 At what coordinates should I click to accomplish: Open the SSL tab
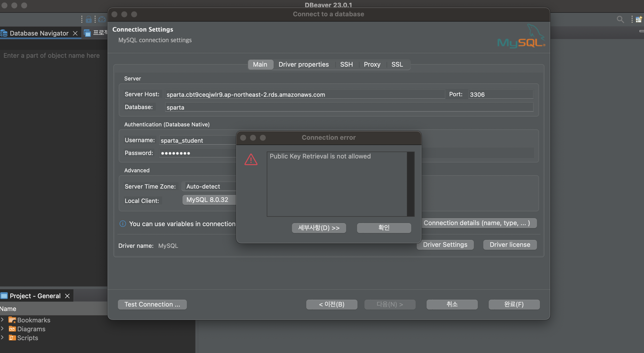tap(397, 64)
